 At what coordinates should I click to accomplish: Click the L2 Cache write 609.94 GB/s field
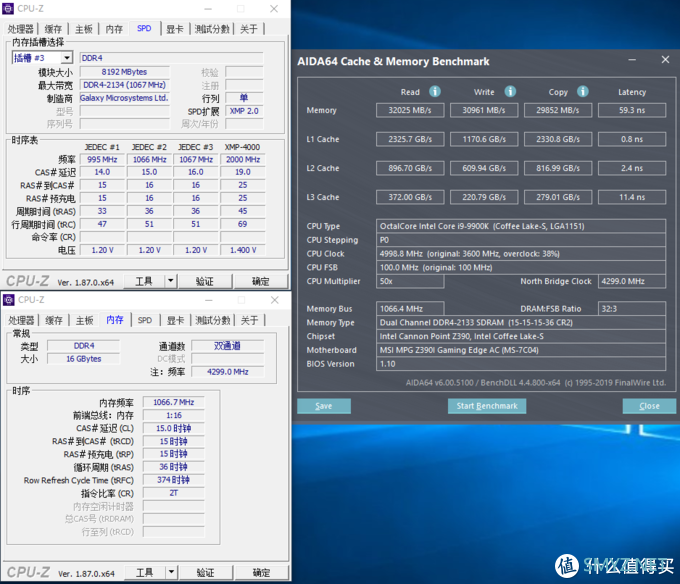point(484,168)
